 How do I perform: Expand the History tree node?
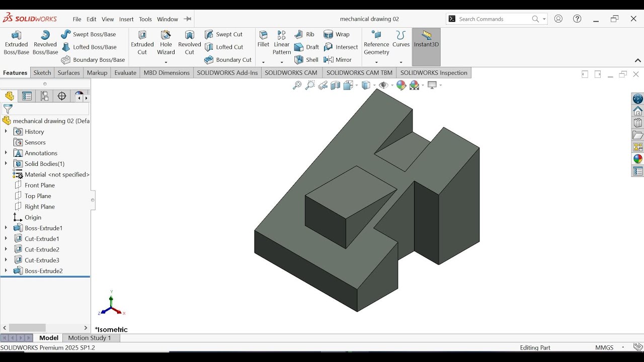point(6,132)
